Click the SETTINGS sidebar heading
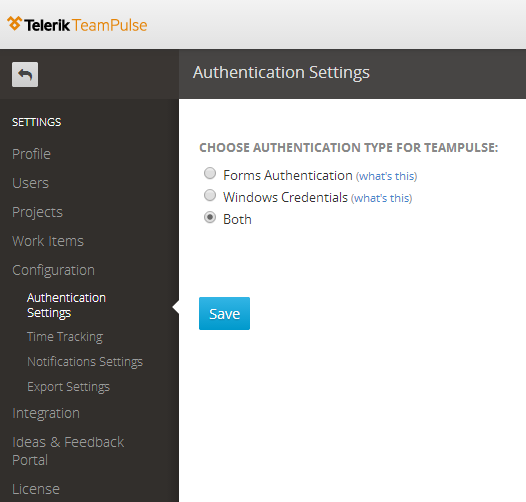This screenshot has width=526, height=502. tap(37, 122)
